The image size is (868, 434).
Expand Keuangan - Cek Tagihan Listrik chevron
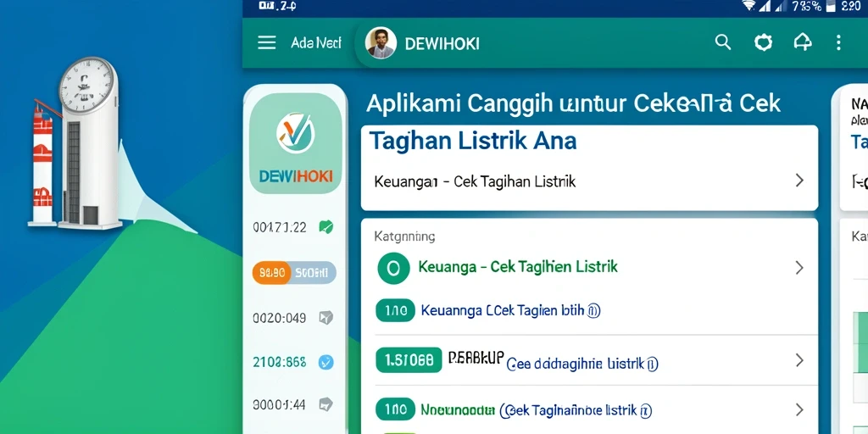(x=799, y=181)
